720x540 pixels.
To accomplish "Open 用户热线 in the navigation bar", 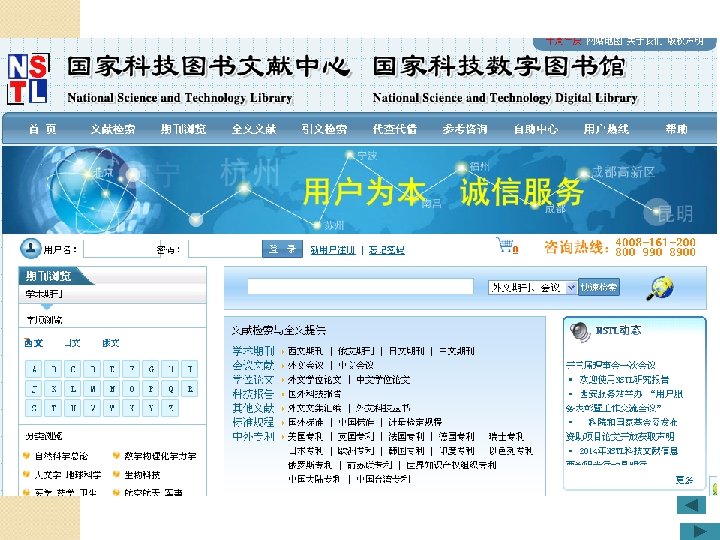I will tap(606, 129).
